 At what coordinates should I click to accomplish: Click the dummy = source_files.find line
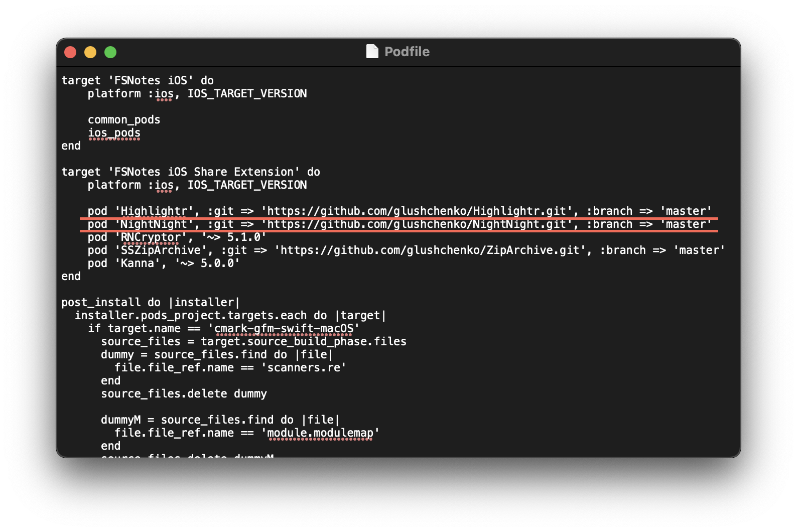[x=217, y=354]
